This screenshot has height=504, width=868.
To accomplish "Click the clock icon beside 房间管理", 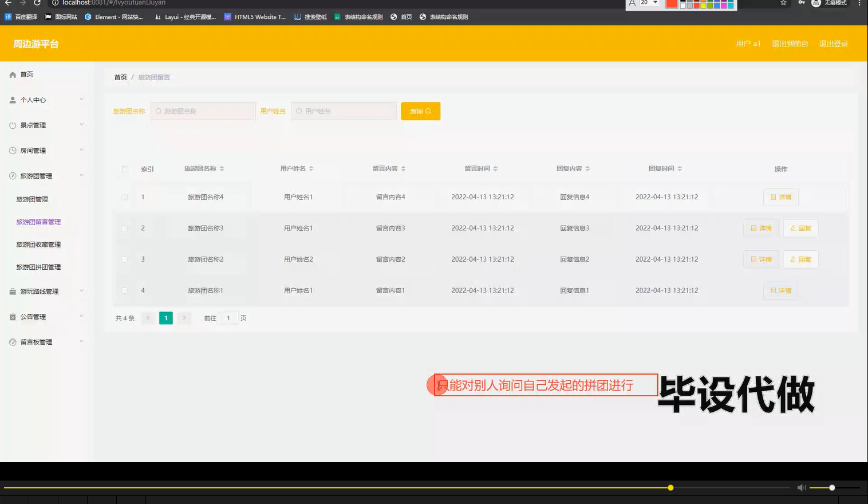I will (13, 151).
